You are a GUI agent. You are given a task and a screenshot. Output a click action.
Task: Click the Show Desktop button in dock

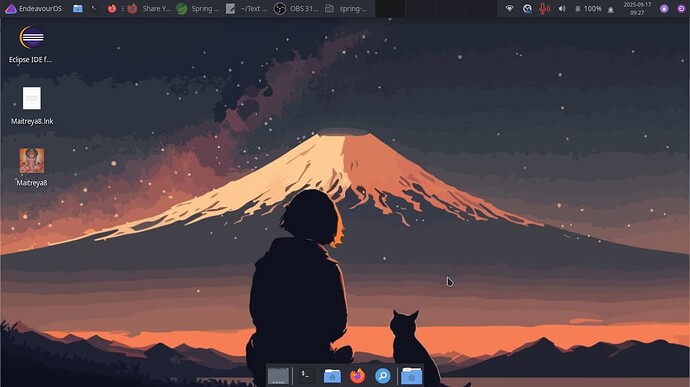279,376
